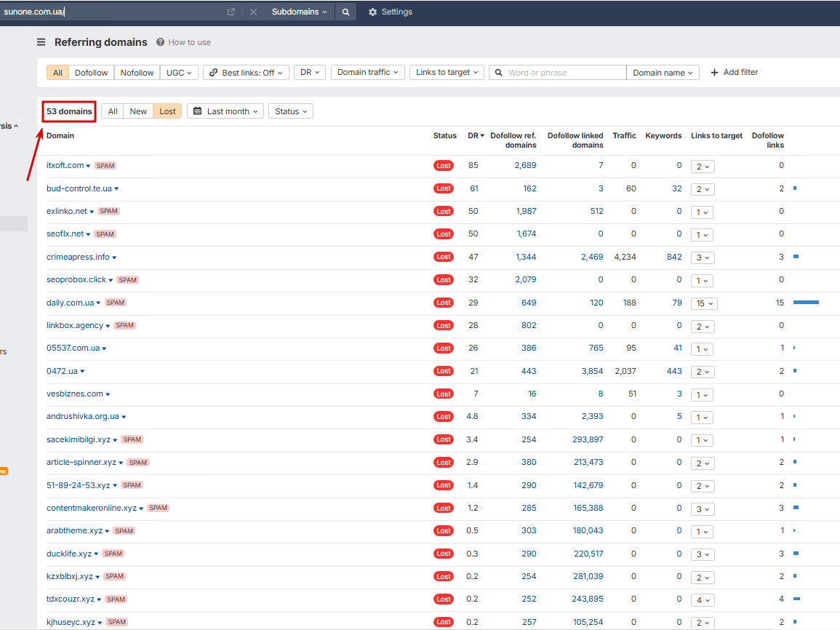
Task: Open Domain traffic filter dropdown
Action: [367, 72]
